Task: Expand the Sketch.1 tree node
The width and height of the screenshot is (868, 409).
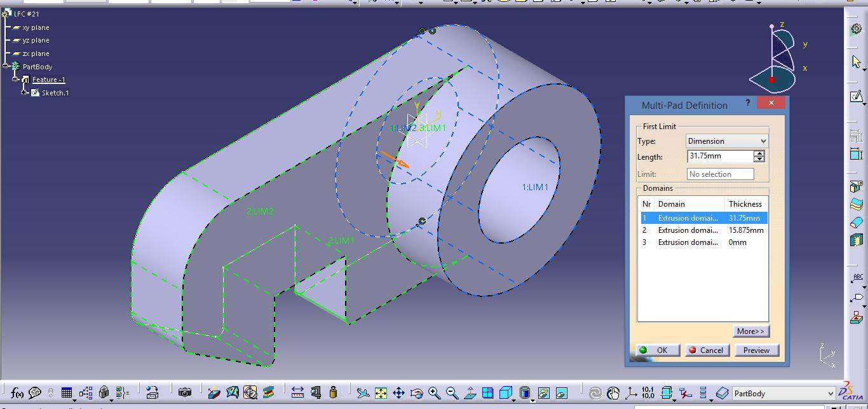Action: 24,93
